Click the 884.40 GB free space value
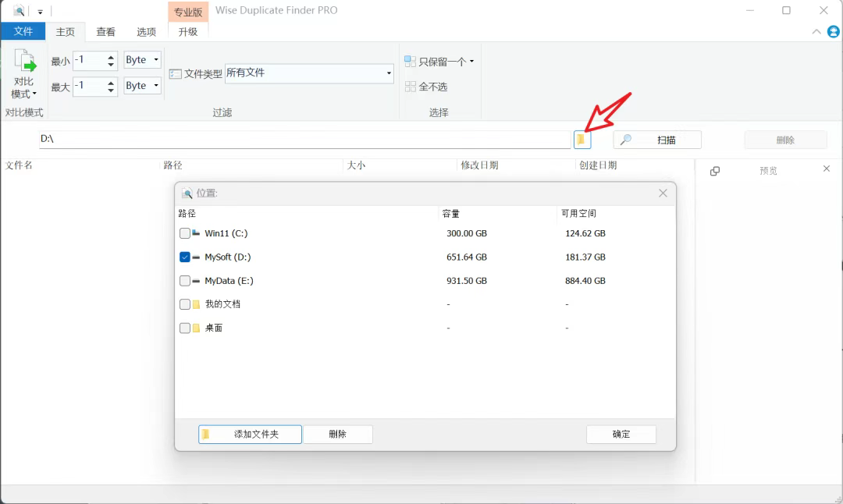 click(585, 281)
